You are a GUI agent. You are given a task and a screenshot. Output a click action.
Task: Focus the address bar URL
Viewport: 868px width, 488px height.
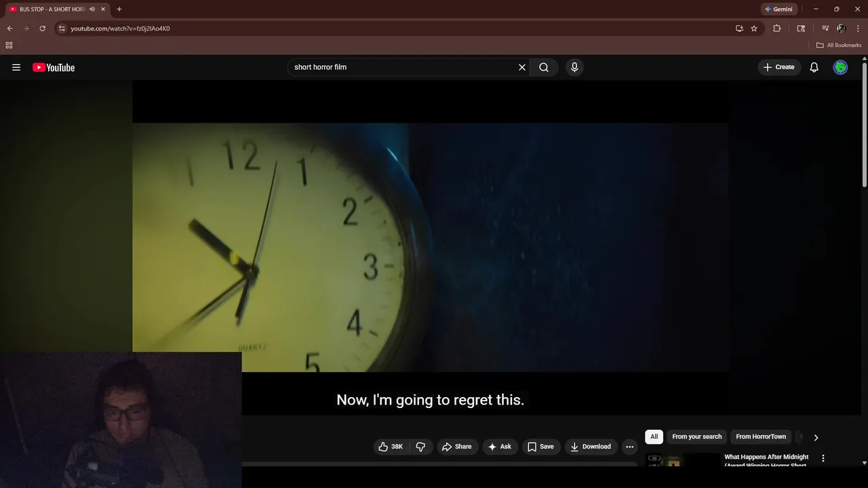(x=120, y=28)
